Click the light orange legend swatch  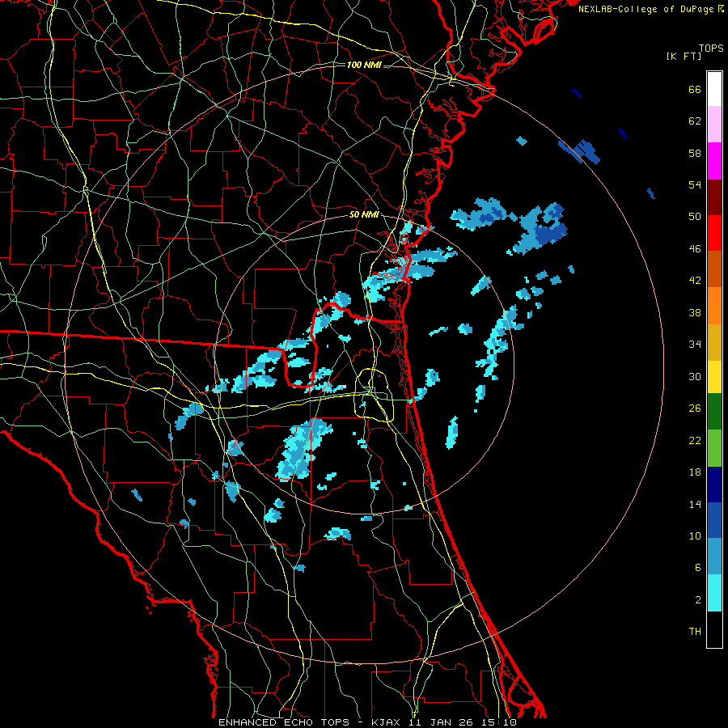pos(714,306)
